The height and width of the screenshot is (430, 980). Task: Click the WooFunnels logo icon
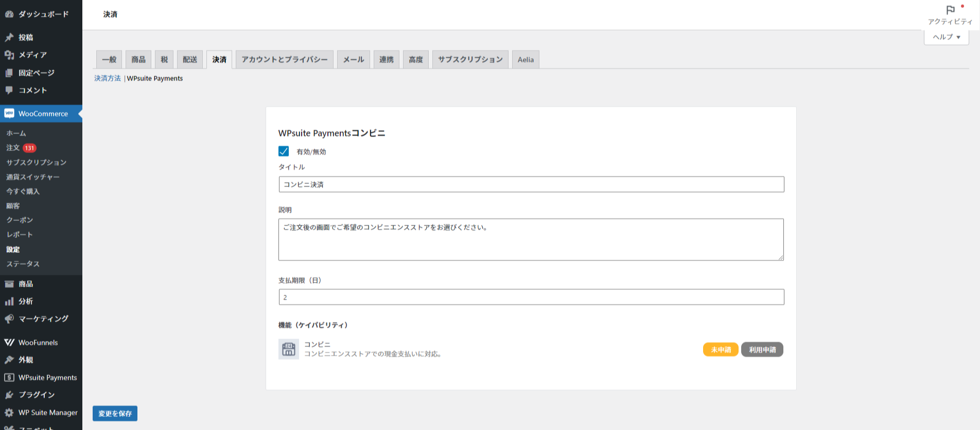pos(9,342)
